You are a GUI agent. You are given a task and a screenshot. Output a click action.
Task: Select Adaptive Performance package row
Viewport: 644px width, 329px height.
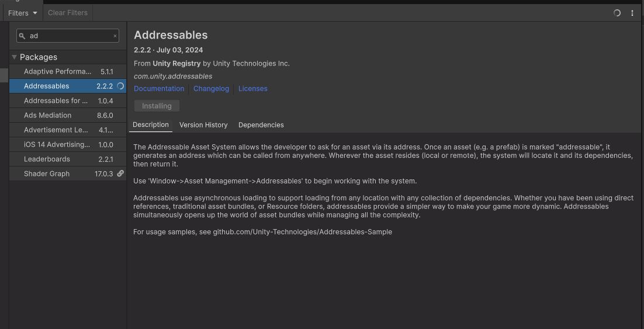(x=68, y=71)
